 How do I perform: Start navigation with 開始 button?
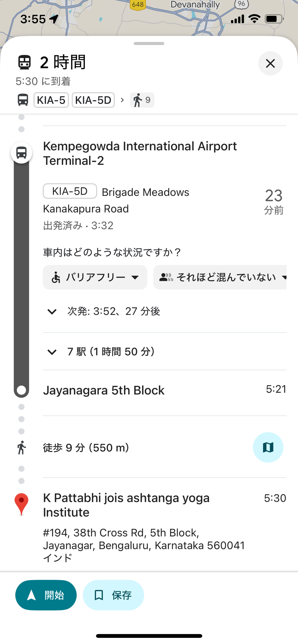[46, 595]
